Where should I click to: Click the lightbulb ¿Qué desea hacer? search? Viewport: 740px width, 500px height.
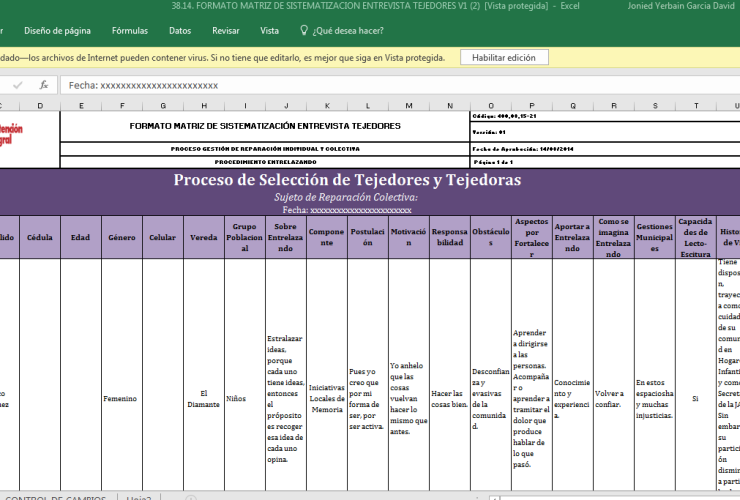342,31
